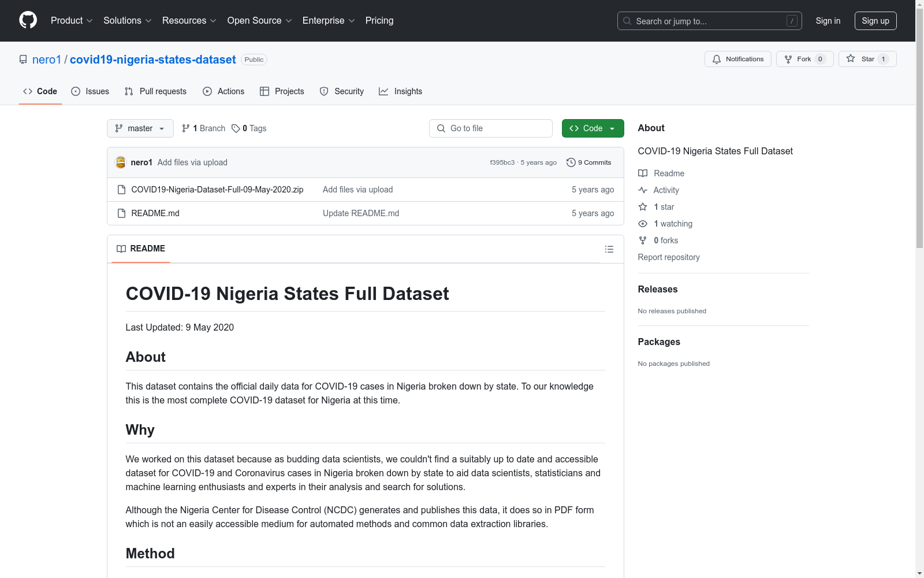Click the Sign up button
The width and height of the screenshot is (924, 578).
(875, 21)
